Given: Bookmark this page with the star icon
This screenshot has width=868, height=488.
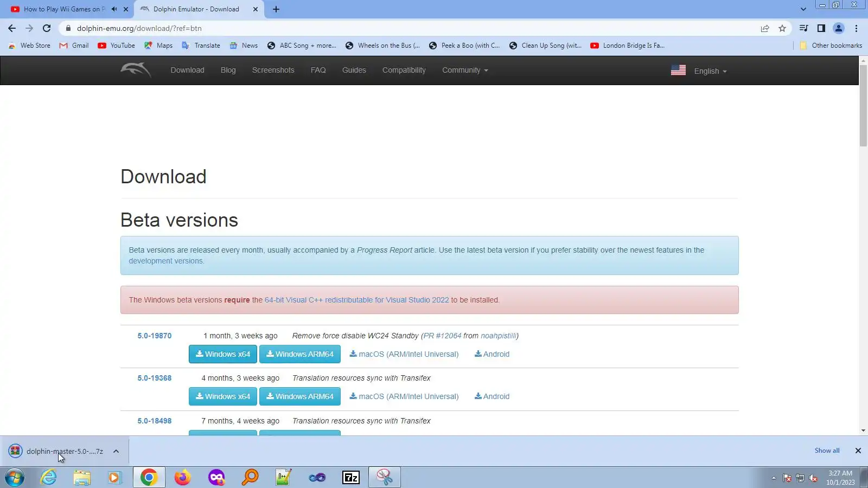Looking at the screenshot, I should tap(782, 28).
